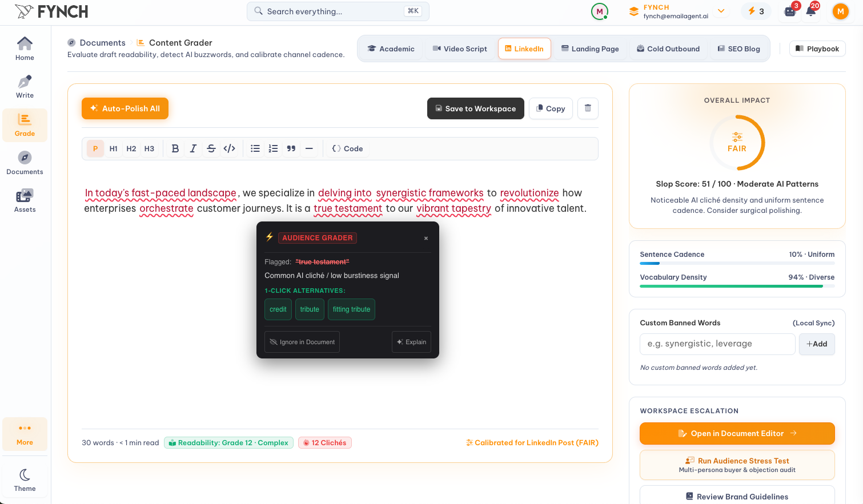Open the Write section

point(25,87)
